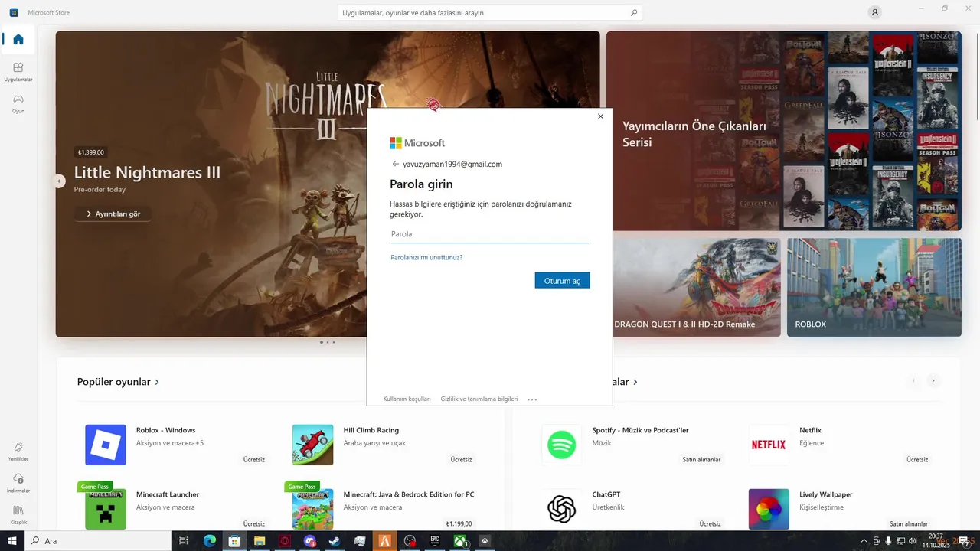Open the ROBLOX promotional tile
The height and width of the screenshot is (551, 980).
pyautogui.click(x=874, y=288)
